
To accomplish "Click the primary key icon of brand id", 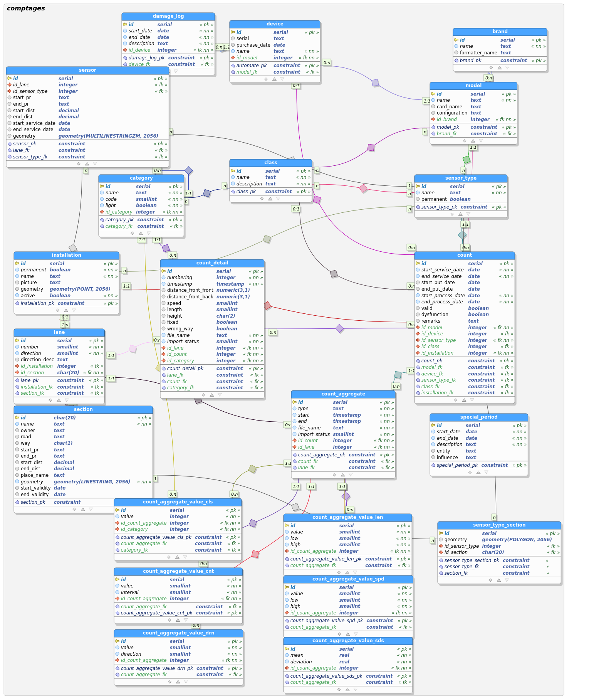I will click(x=456, y=40).
